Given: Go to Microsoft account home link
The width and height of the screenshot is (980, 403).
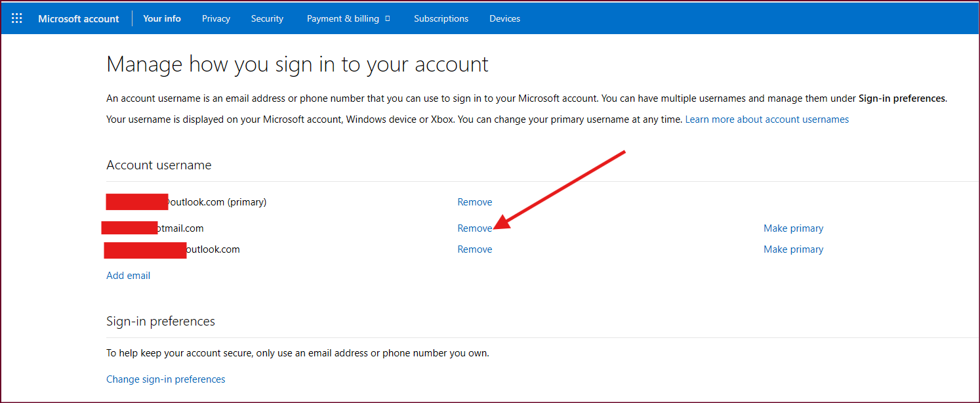Looking at the screenshot, I should click(79, 18).
